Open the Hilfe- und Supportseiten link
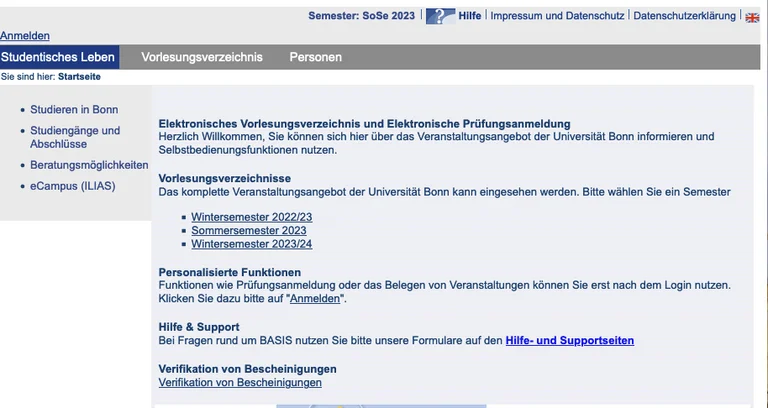The image size is (768, 408). click(569, 341)
